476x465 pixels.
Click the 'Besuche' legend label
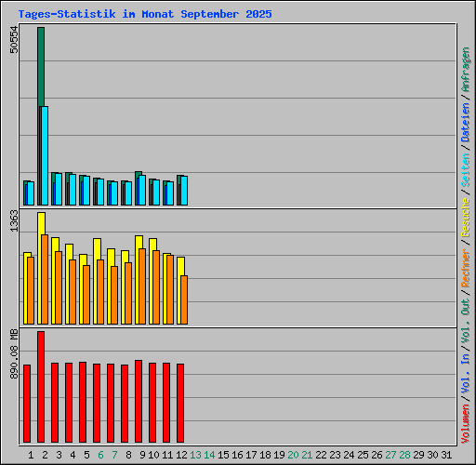[x=466, y=218]
